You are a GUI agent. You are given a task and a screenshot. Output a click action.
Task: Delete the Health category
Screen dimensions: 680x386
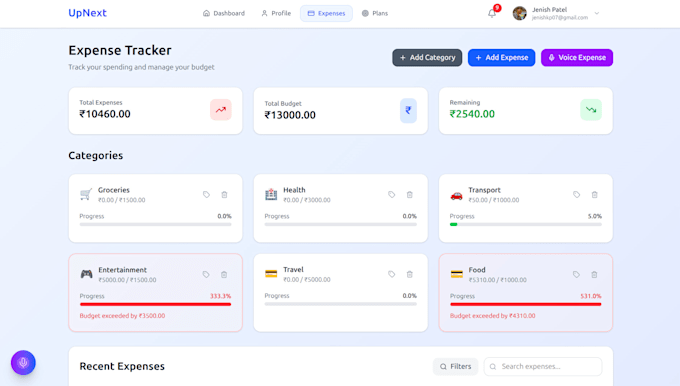[x=409, y=195]
